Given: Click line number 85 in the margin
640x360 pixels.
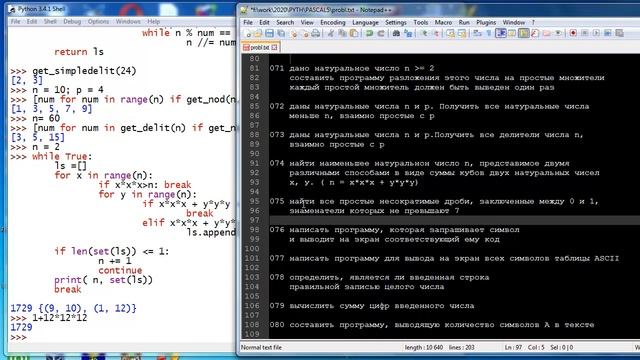Looking at the screenshot, I should [x=254, y=107].
